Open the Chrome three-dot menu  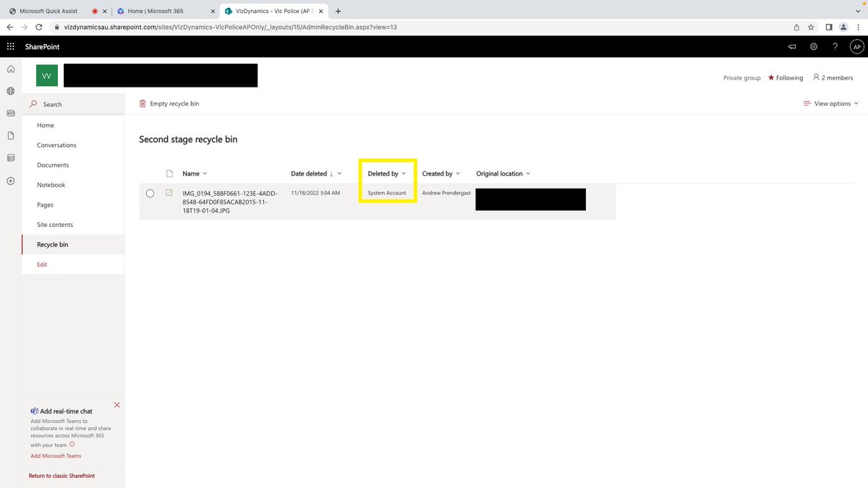click(x=859, y=27)
